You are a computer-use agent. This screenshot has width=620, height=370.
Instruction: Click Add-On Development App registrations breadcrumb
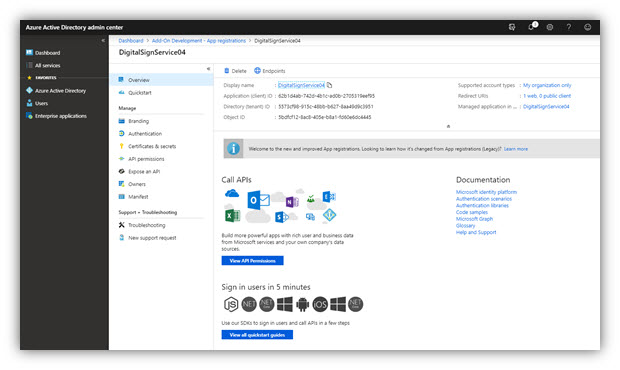coord(199,41)
